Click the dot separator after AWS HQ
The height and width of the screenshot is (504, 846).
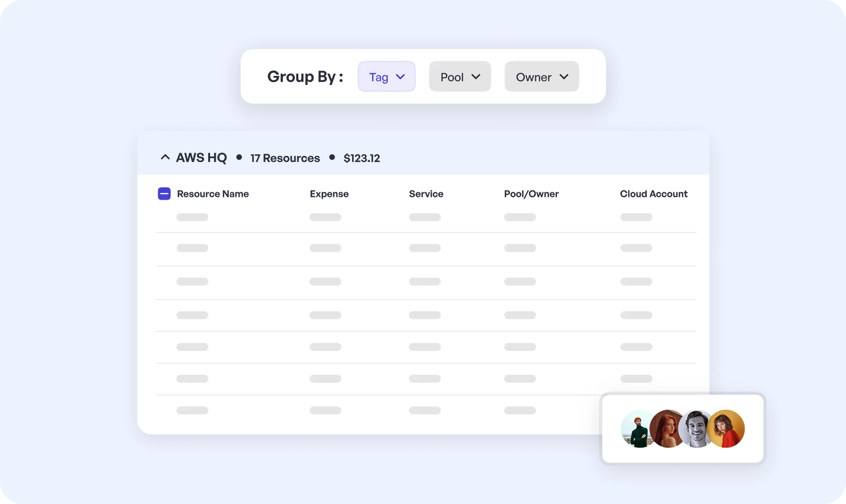click(239, 158)
